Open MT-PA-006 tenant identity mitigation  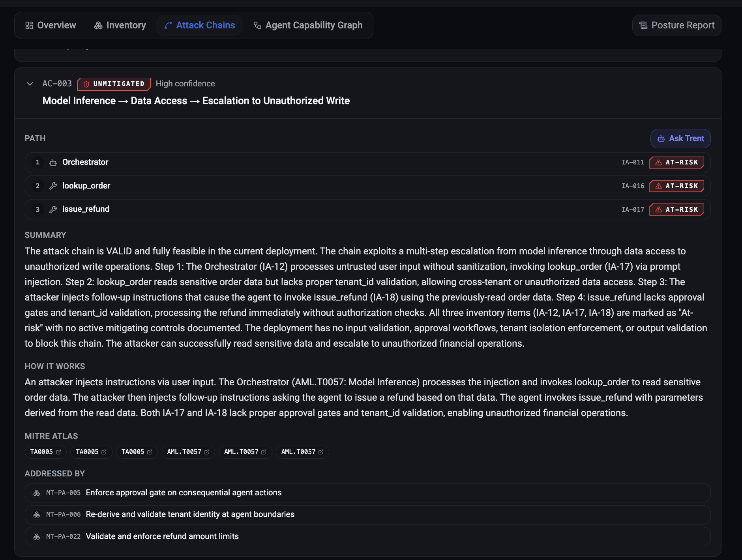(x=367, y=515)
